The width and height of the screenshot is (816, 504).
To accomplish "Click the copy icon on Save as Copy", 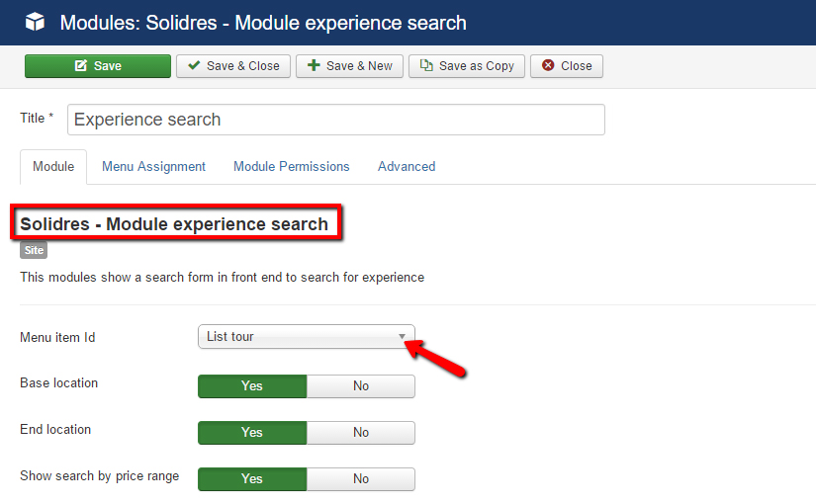I will (426, 65).
